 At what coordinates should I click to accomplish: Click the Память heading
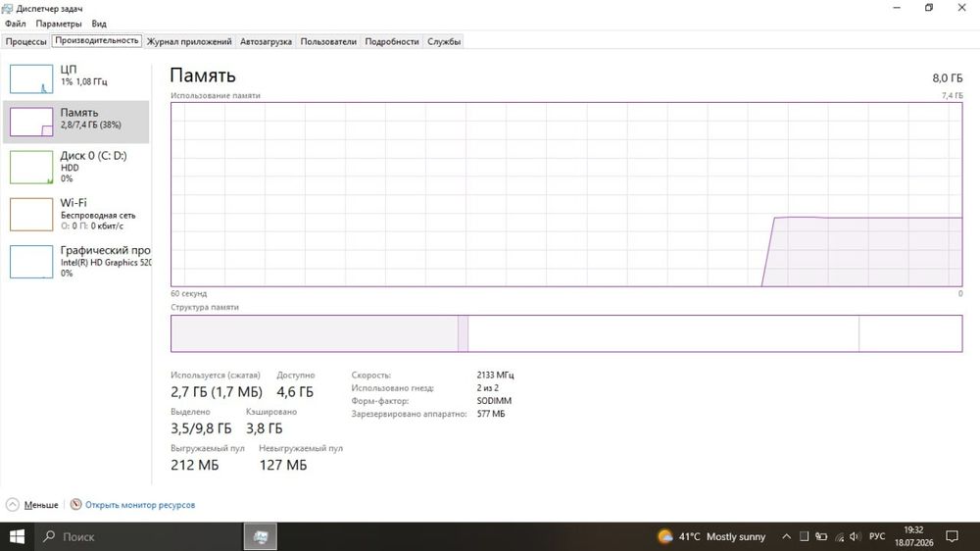point(203,75)
